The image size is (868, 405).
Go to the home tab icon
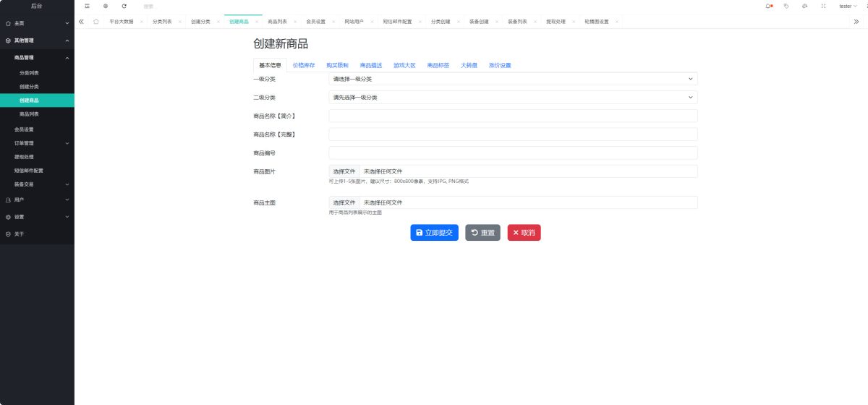95,22
